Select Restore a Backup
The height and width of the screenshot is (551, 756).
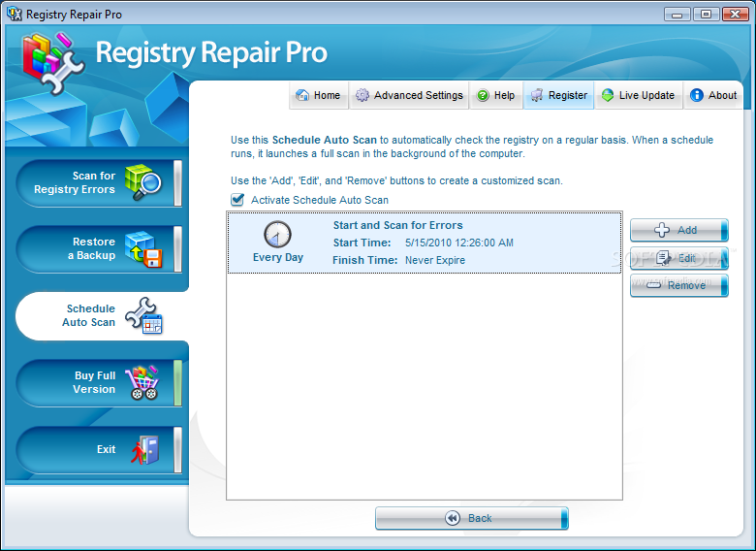point(99,249)
